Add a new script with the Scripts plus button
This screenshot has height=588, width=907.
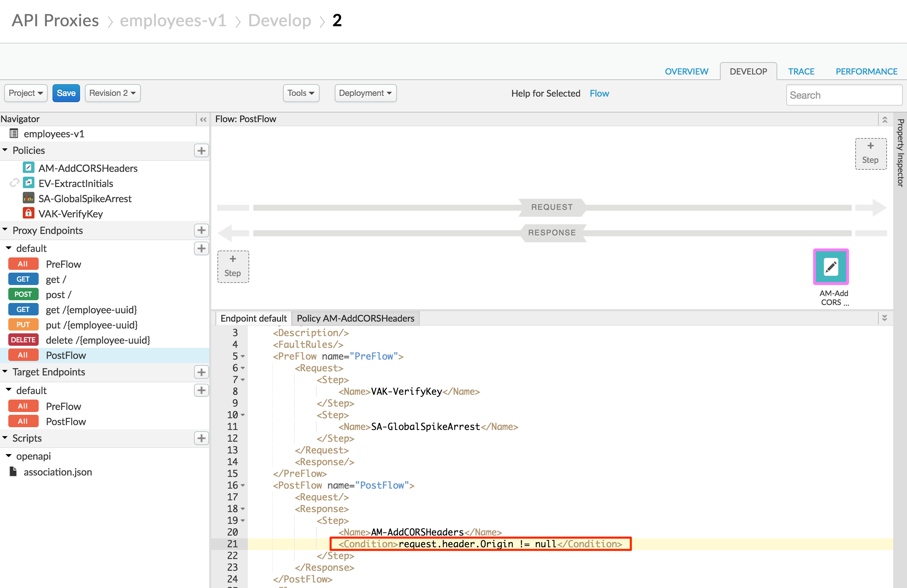(x=201, y=438)
